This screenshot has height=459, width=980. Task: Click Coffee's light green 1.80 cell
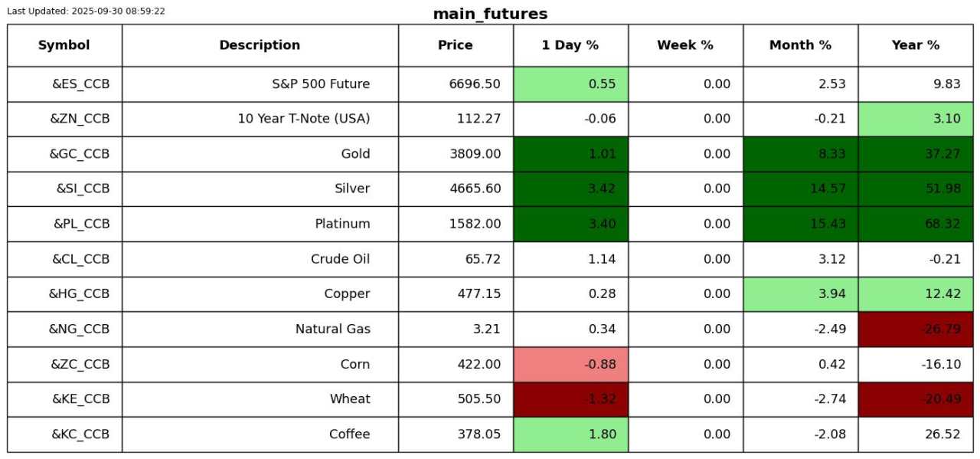coord(570,434)
